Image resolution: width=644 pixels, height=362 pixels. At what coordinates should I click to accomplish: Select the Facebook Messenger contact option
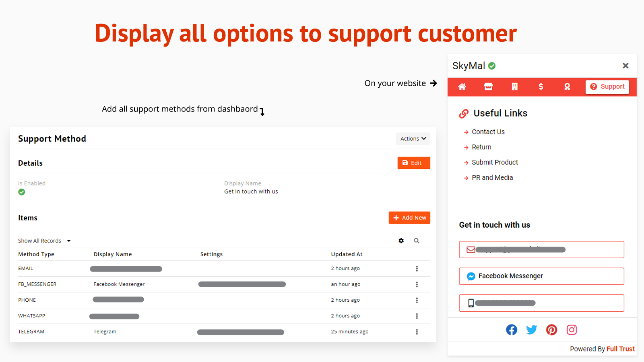(x=541, y=276)
